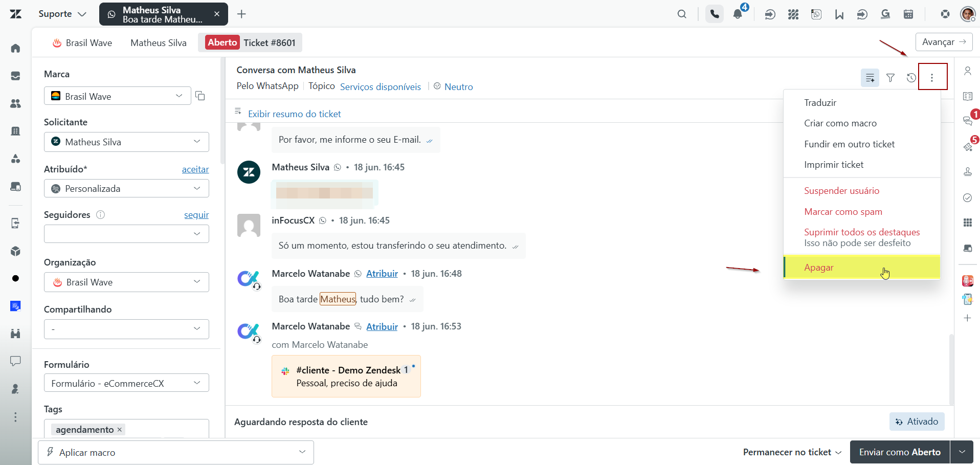
Task: Expand the empty Seguidores dropdown
Action: click(126, 234)
